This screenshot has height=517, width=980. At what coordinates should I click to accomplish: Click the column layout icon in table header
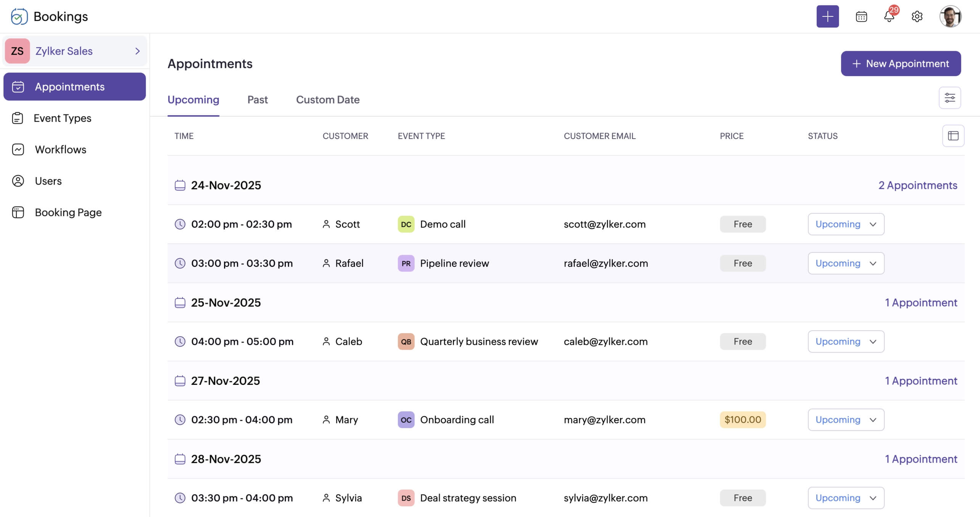pos(953,136)
